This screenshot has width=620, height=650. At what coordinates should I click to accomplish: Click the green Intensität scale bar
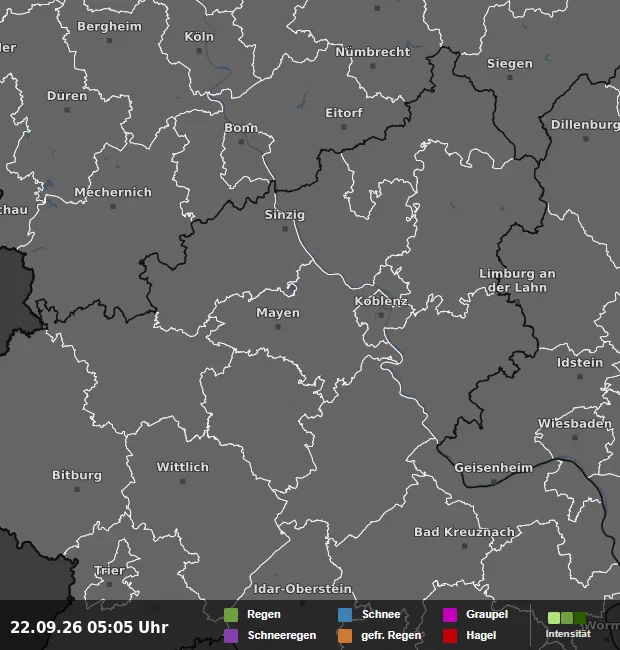tap(567, 618)
